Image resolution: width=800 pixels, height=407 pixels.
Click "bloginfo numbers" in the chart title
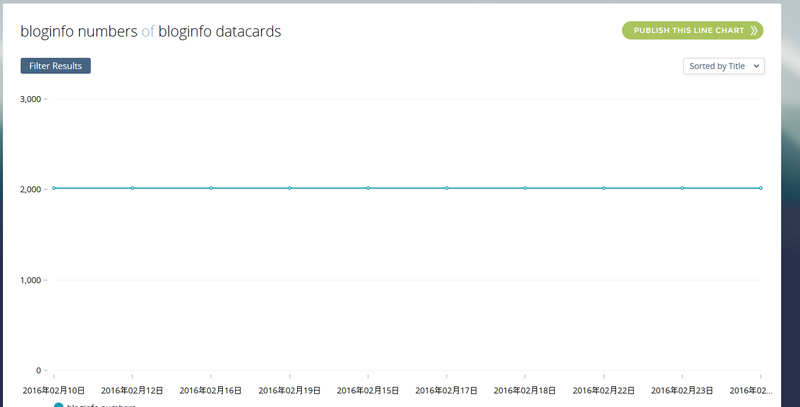point(79,31)
